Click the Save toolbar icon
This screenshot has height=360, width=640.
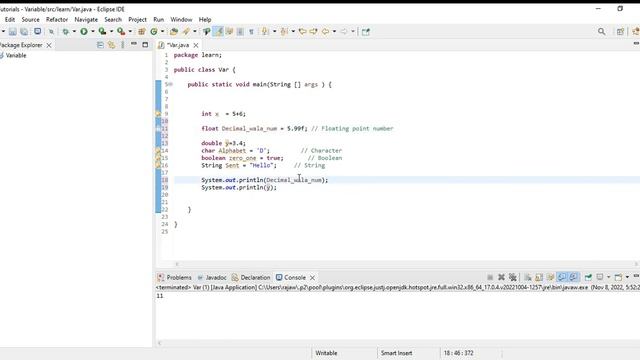(x=13, y=31)
